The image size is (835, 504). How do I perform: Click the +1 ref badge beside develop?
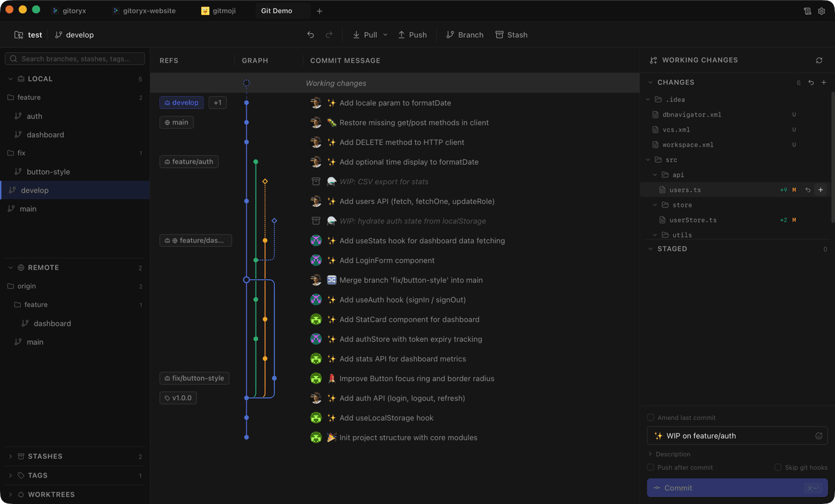[217, 103]
